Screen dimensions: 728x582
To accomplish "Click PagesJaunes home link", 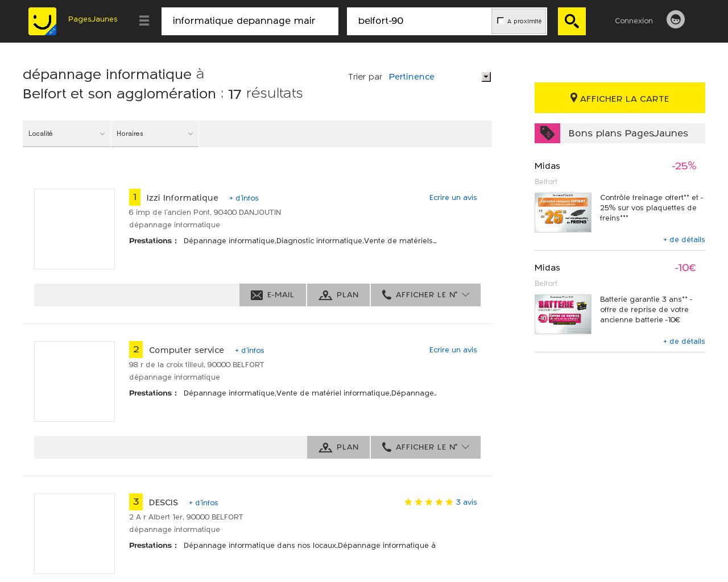I will [93, 19].
